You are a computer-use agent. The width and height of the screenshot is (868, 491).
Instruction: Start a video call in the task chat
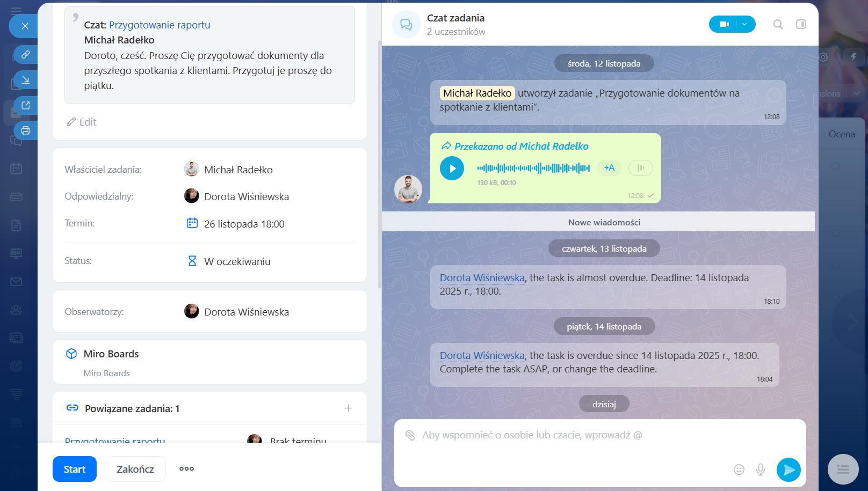(724, 24)
